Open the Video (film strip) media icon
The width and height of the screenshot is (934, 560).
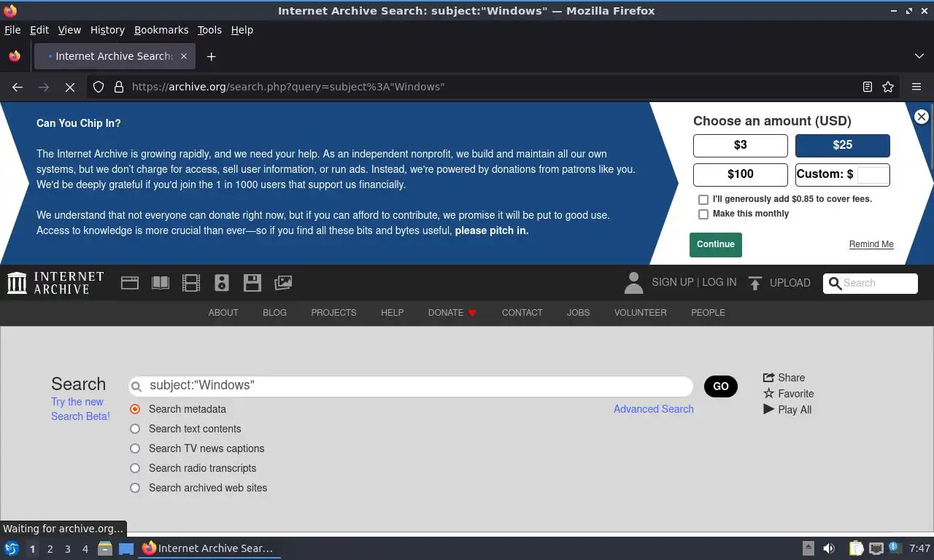click(x=191, y=283)
